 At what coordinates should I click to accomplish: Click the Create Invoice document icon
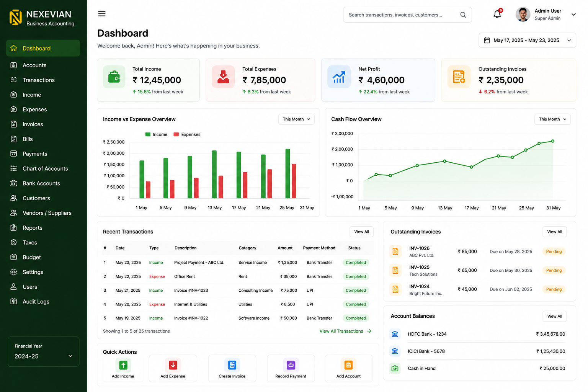[x=232, y=365]
